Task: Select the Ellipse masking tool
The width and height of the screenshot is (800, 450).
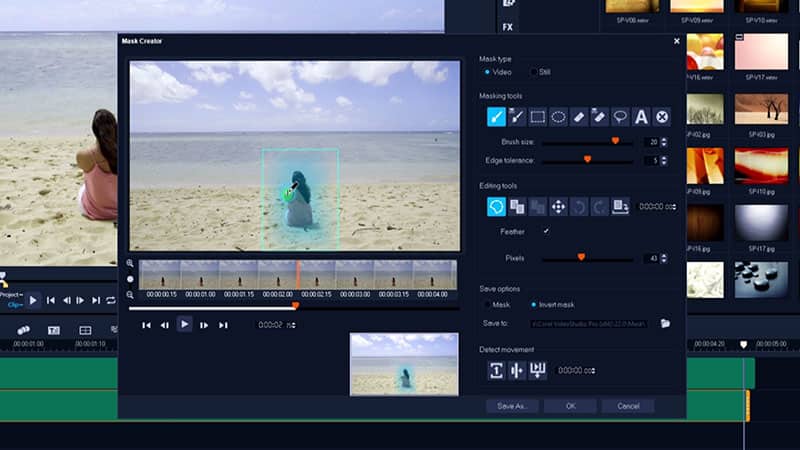Action: [559, 117]
